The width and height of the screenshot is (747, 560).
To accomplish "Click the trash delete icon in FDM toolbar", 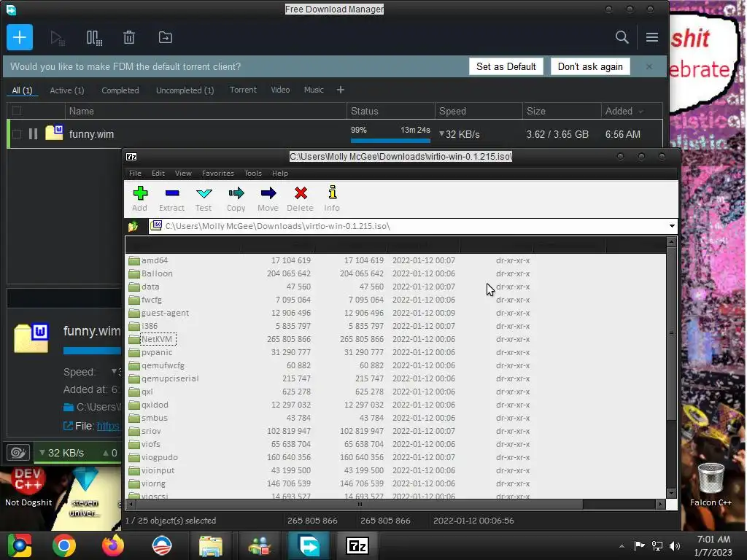I will coord(129,37).
